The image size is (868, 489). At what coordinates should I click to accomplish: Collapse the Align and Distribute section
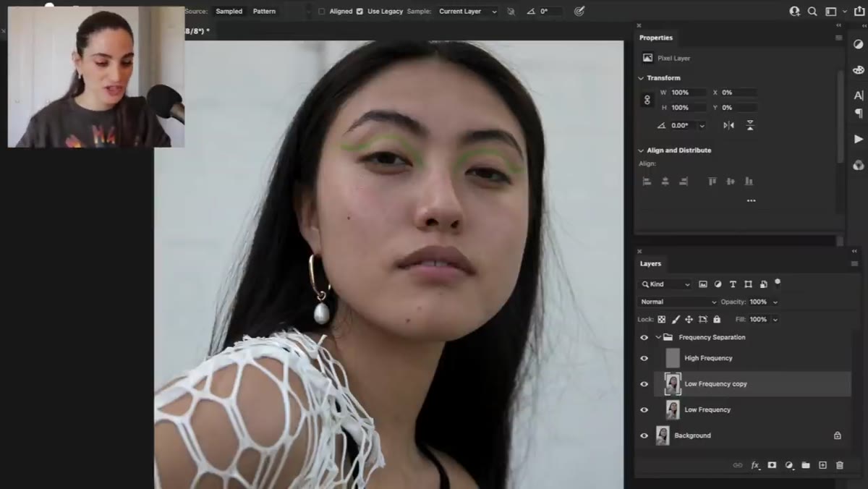coord(641,150)
